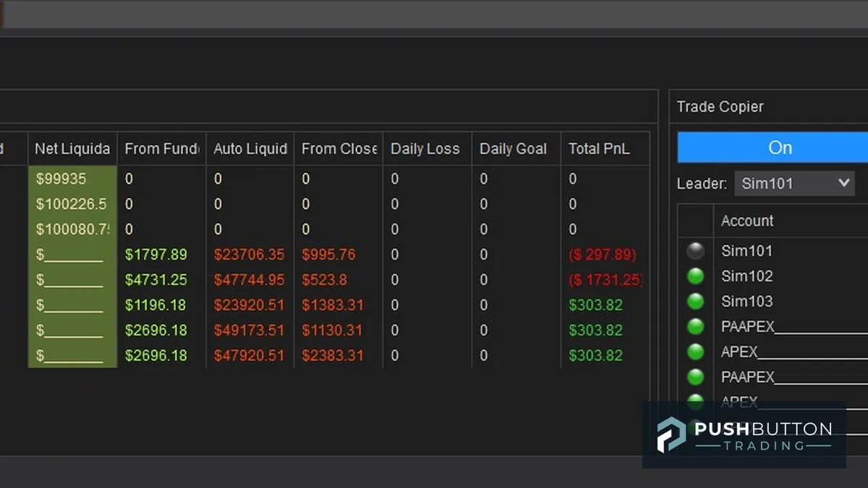
Task: Click the grey status dot beside Sim101
Action: (x=696, y=251)
